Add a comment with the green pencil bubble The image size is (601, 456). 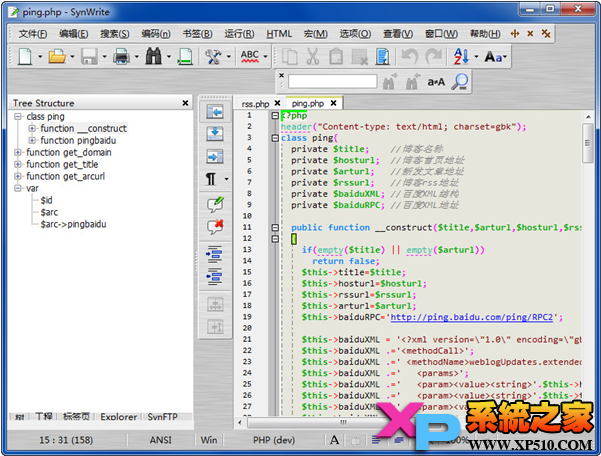(215, 204)
